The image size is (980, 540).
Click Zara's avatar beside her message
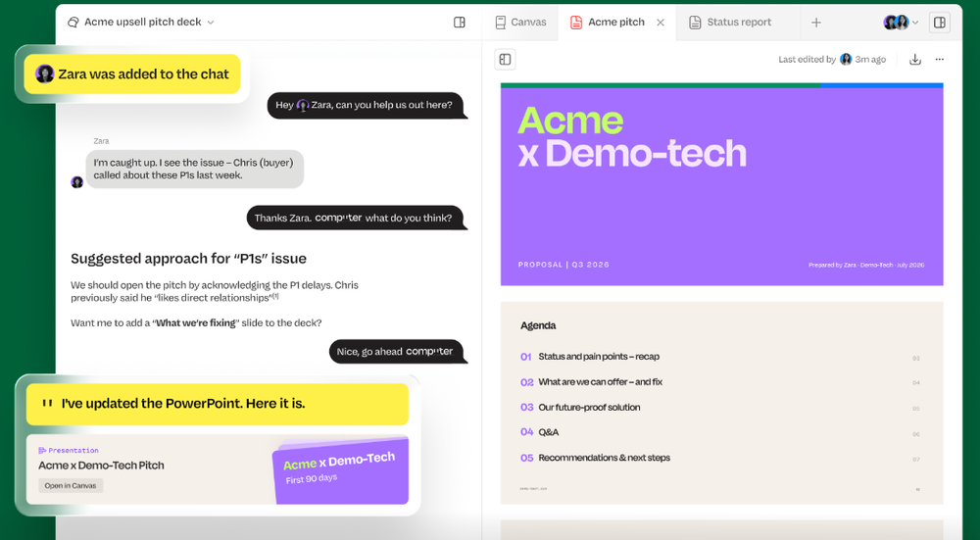click(76, 182)
